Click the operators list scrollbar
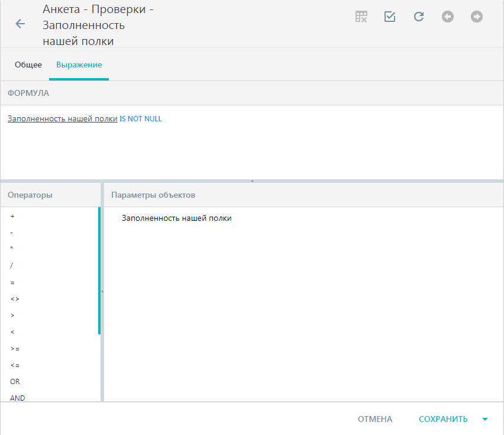This screenshot has width=504, height=435. 99,270
